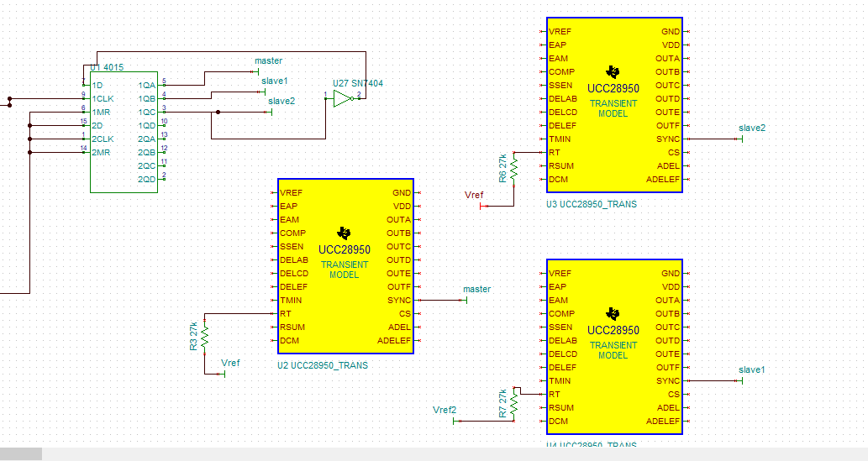Image resolution: width=868 pixels, height=461 pixels.
Task: Click the bottom horizontal scrollbar thumb
Action: click(21, 454)
